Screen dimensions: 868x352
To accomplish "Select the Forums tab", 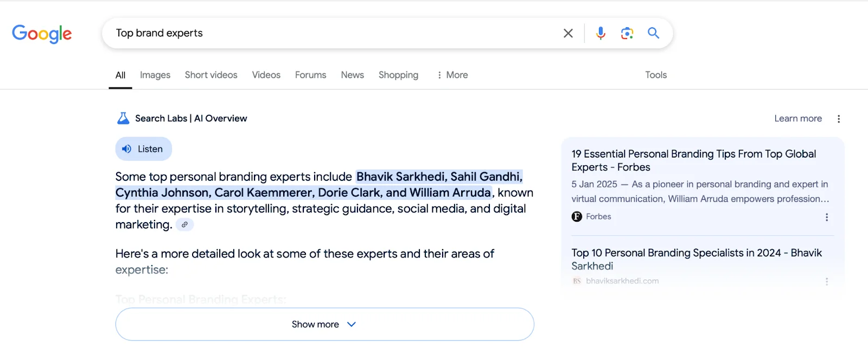I will pyautogui.click(x=311, y=75).
